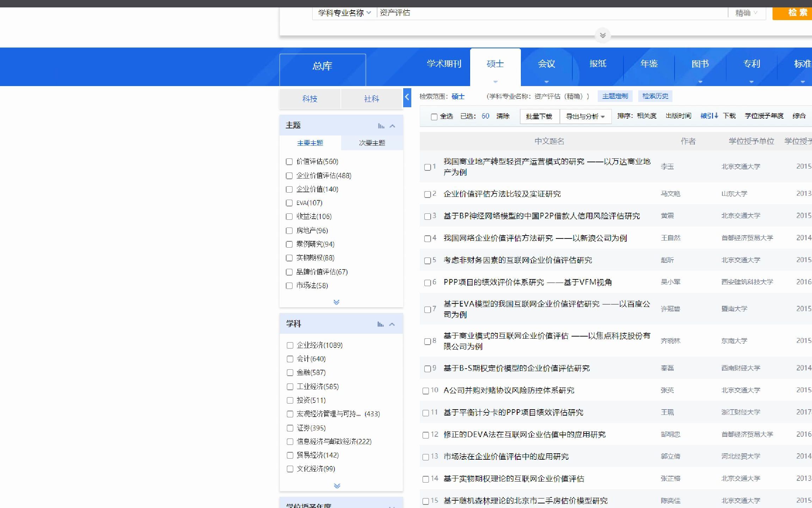812x508 pixels.
Task: Sort results by 相关度
Action: pos(647,116)
